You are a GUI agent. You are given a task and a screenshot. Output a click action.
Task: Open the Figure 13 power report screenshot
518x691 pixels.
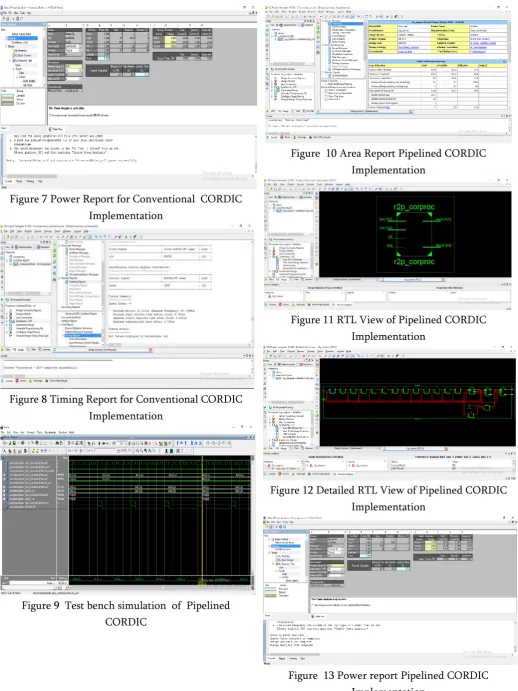[x=390, y=590]
